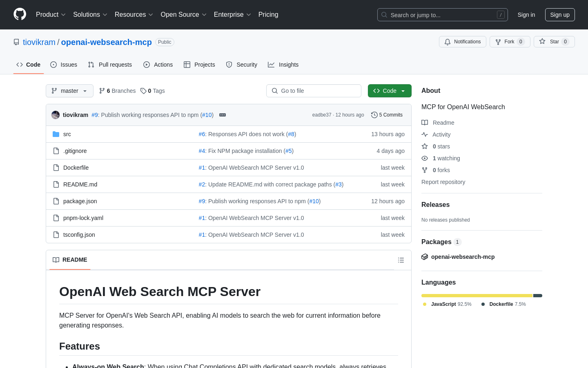The height and width of the screenshot is (368, 588).
Task: Expand the Solutions menu
Action: point(90,14)
